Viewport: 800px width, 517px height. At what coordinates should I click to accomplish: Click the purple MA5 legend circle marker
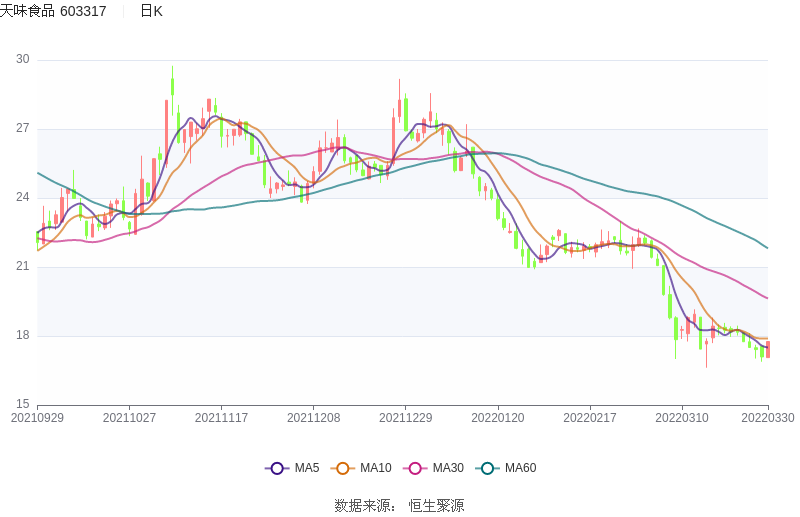277,468
